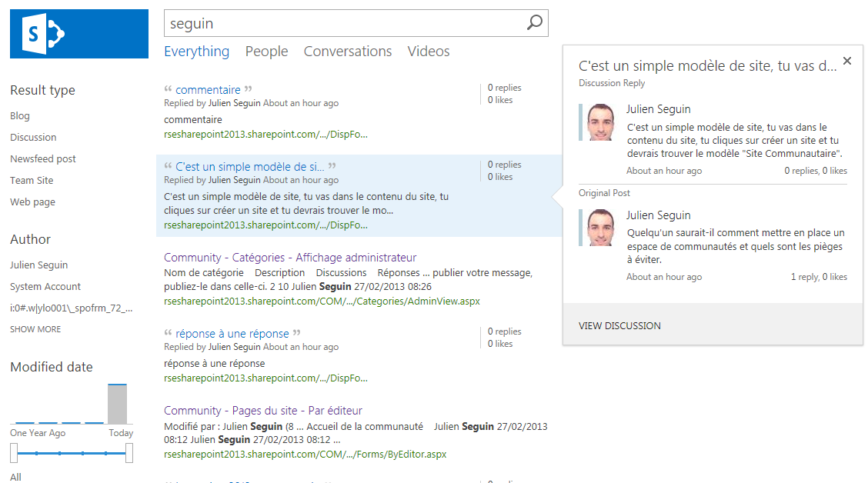Click the right handle of date slider
This screenshot has width=868, height=483.
click(x=129, y=453)
